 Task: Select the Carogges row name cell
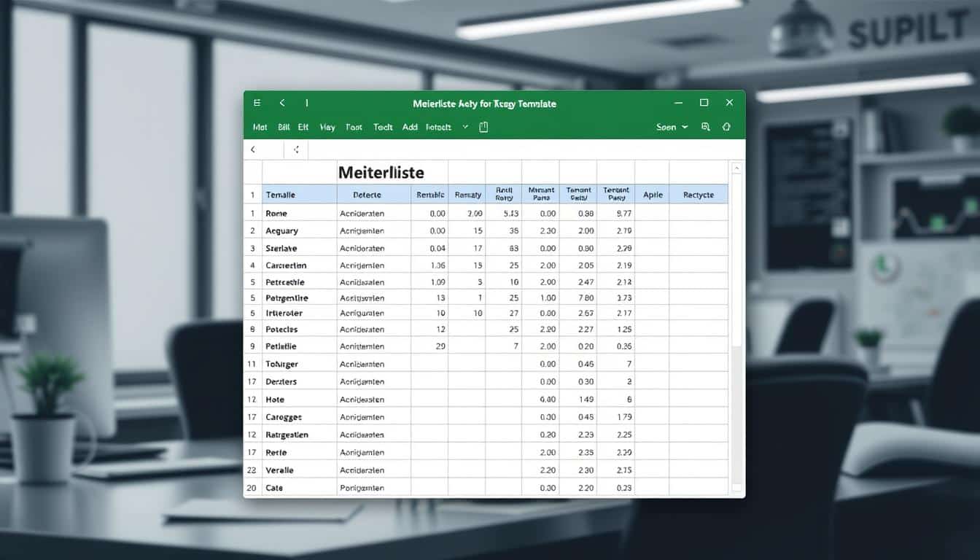[x=299, y=417]
